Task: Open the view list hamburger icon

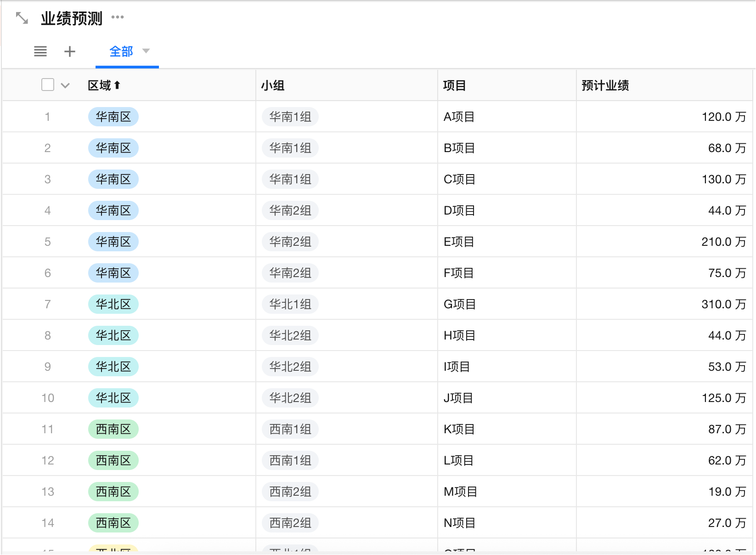Action: [x=40, y=51]
